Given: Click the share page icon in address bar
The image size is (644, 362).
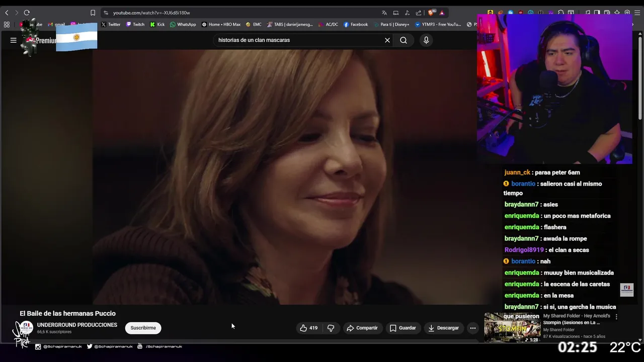Looking at the screenshot, I should [419, 13].
